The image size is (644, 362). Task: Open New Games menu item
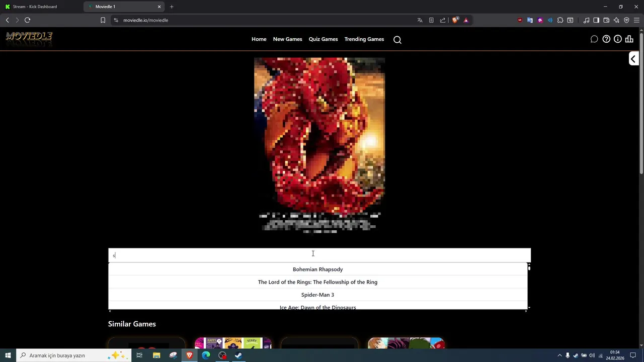point(288,39)
